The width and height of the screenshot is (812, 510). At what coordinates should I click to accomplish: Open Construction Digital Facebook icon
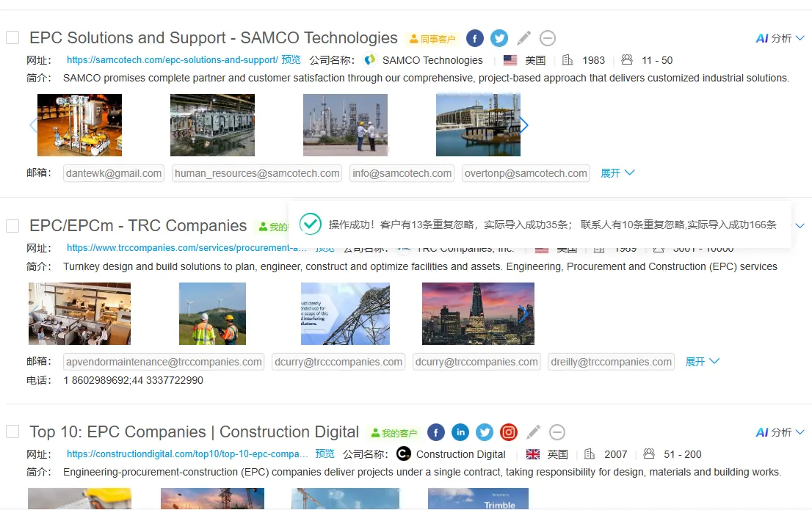436,432
